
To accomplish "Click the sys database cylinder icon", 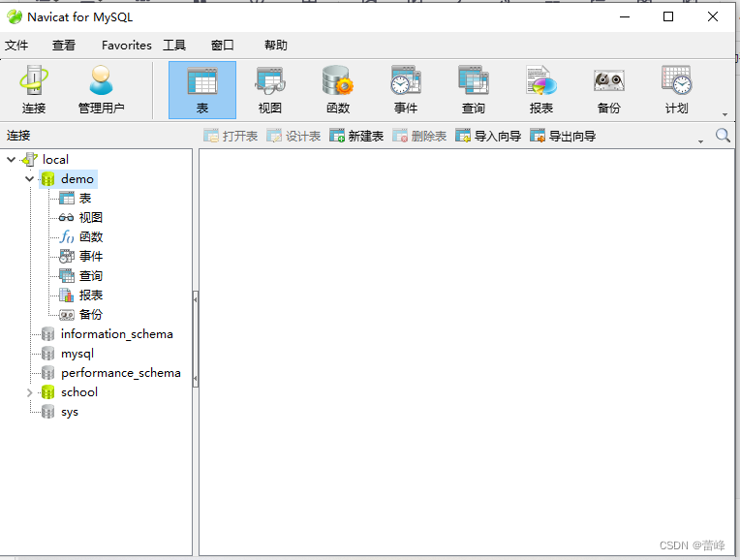I will 48,412.
